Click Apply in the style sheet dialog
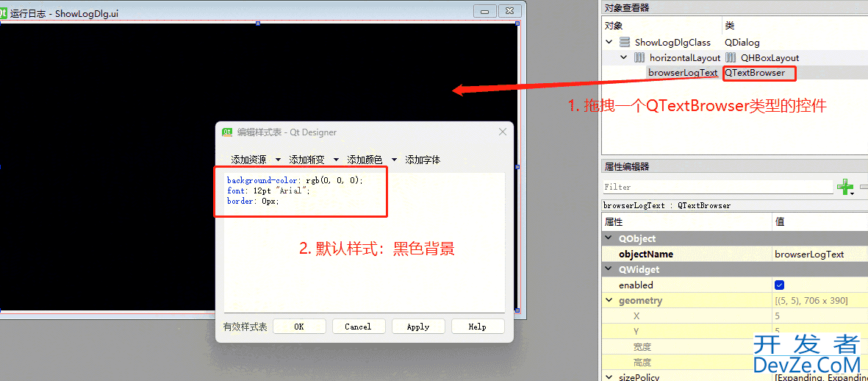This screenshot has height=381, width=868. pyautogui.click(x=418, y=327)
